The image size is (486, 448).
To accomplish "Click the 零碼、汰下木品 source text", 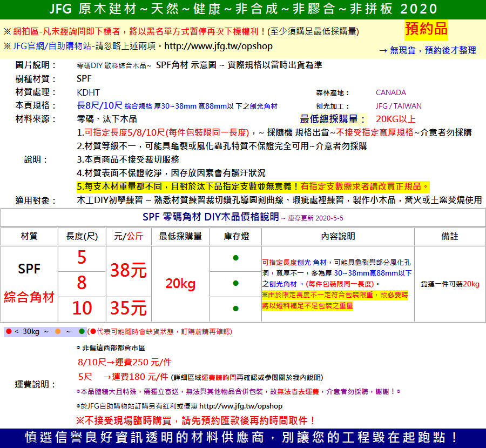I will pyautogui.click(x=107, y=119).
